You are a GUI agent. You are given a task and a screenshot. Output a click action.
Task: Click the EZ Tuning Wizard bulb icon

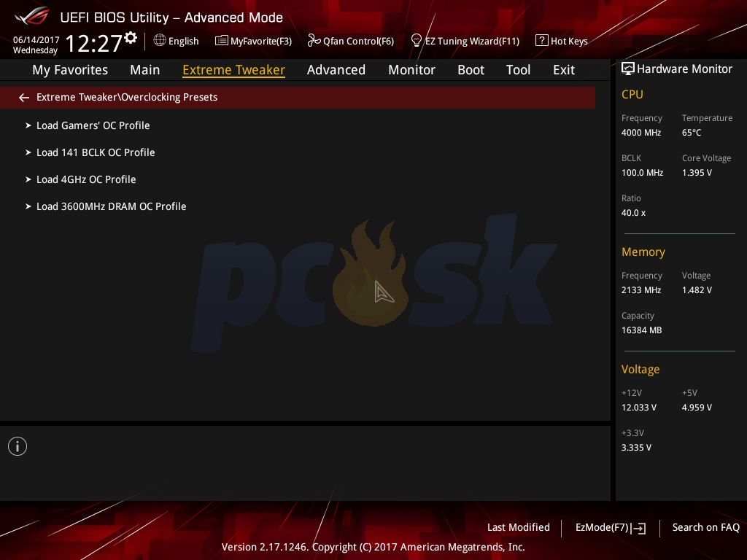tap(416, 41)
